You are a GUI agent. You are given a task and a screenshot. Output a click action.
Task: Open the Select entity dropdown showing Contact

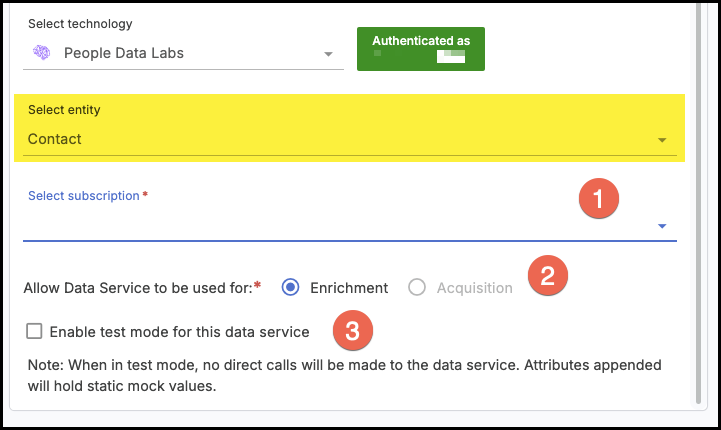coord(349,139)
